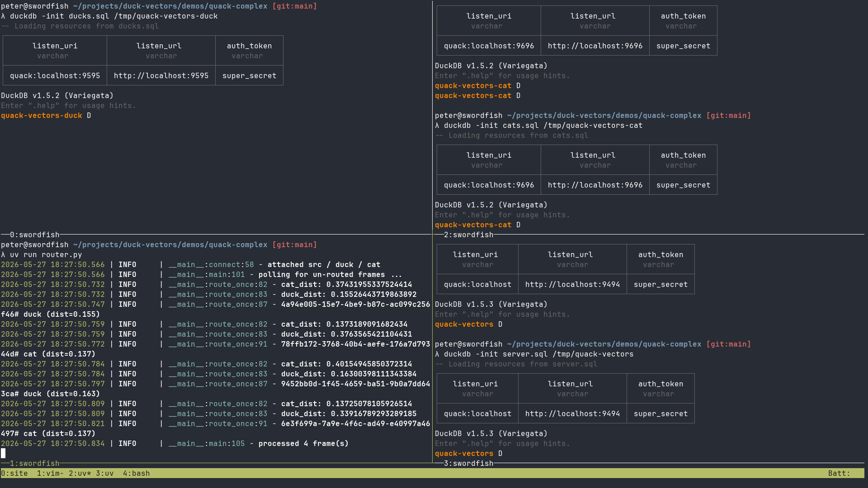Click the 'f46# duck (dist=0.155)' line

click(51, 314)
